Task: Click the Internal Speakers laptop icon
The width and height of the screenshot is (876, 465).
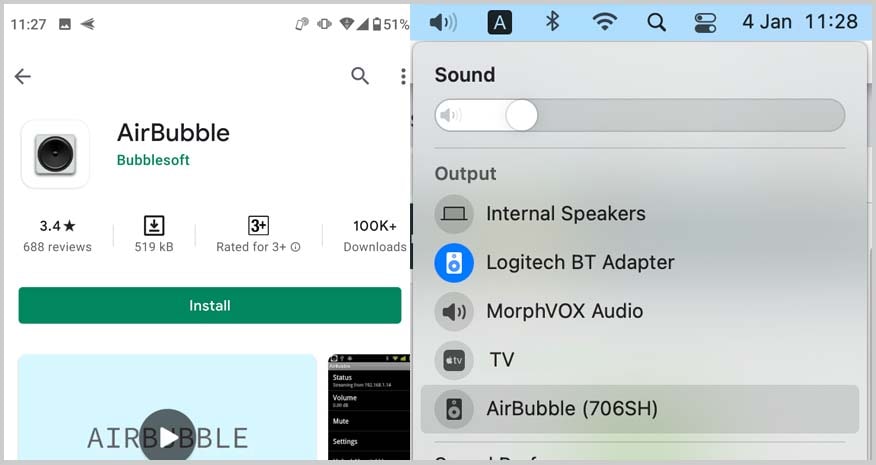Action: pyautogui.click(x=454, y=213)
